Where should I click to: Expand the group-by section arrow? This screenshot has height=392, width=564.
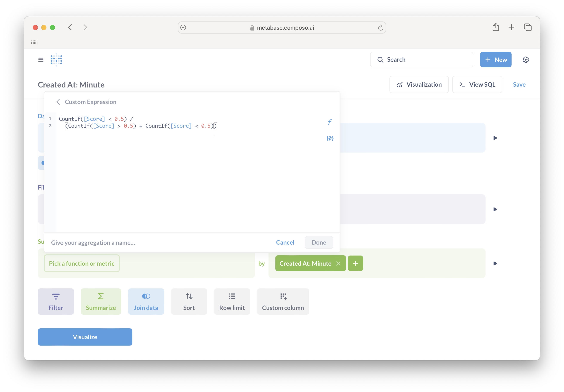coord(495,263)
